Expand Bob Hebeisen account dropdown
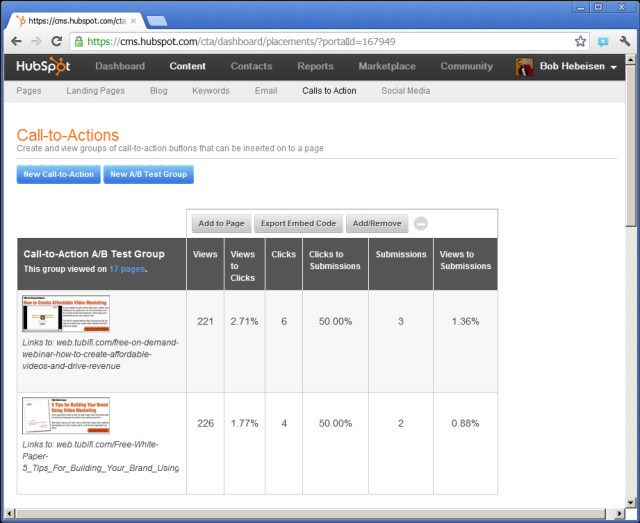This screenshot has height=523, width=640. coord(613,67)
